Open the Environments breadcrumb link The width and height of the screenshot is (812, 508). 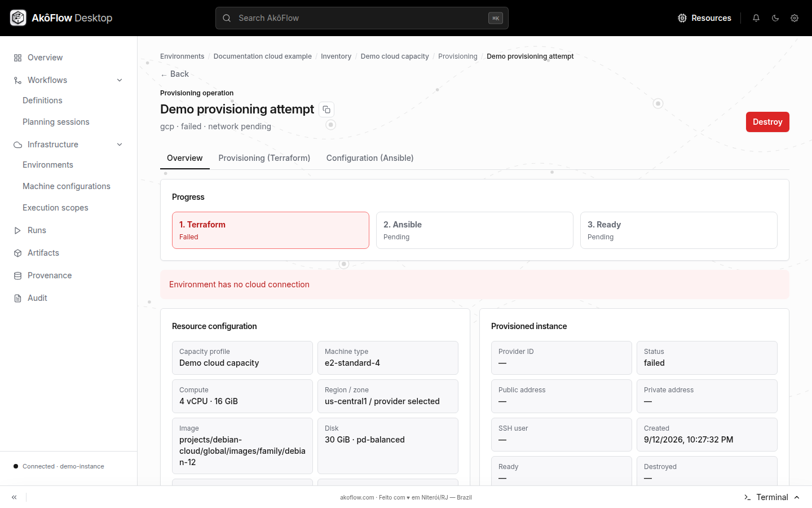pyautogui.click(x=182, y=56)
